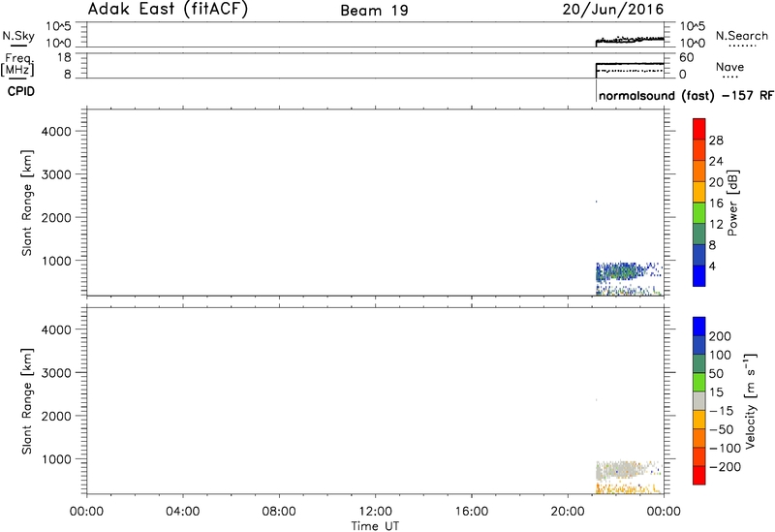This screenshot has height=532, width=775.
Task: Click the 'Power [dB]' colorbar label
Action: (x=733, y=203)
